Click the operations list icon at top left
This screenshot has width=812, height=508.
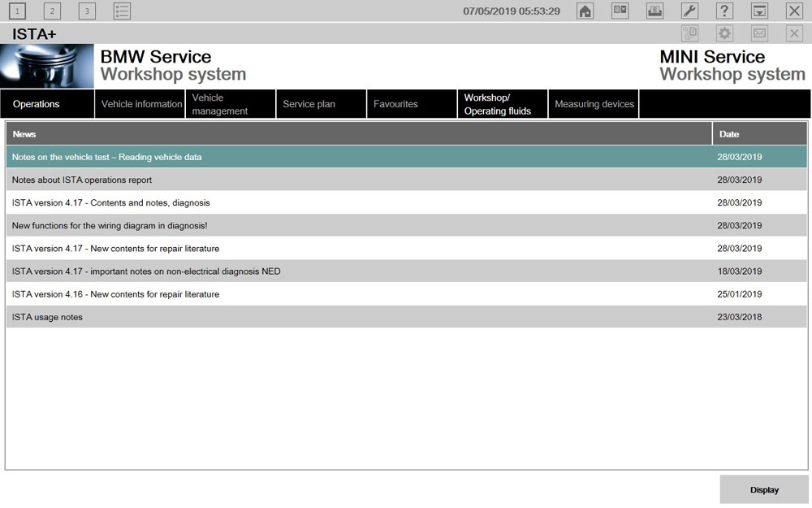tap(122, 11)
